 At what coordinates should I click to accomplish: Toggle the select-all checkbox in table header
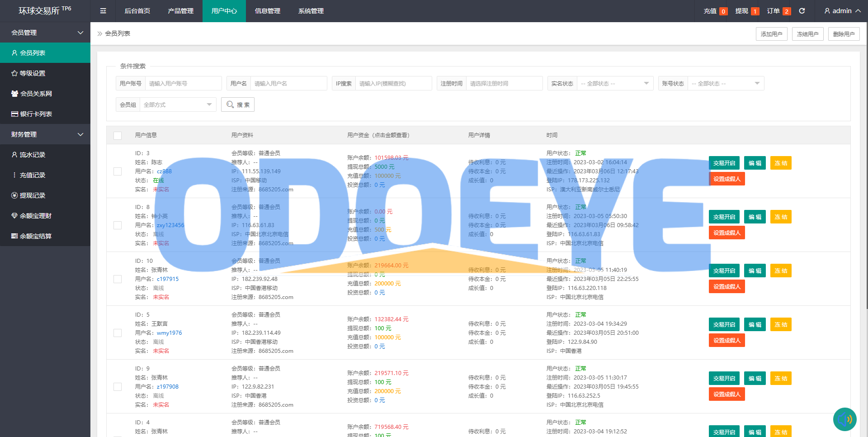(118, 136)
